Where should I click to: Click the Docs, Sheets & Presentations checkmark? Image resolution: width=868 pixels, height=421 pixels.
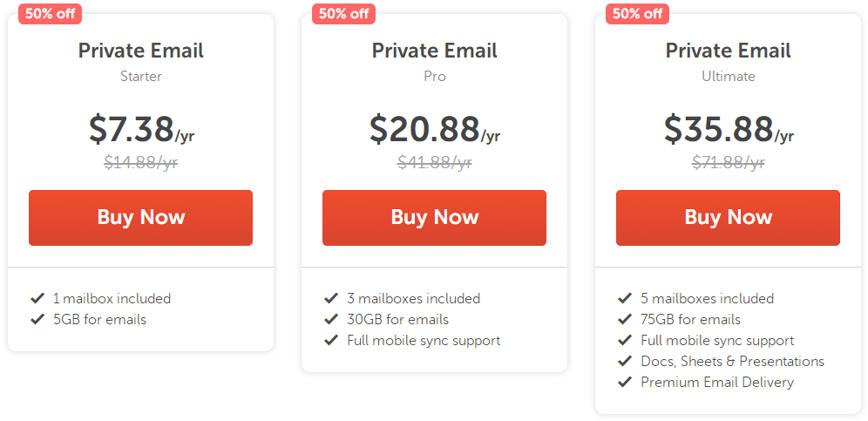click(625, 361)
